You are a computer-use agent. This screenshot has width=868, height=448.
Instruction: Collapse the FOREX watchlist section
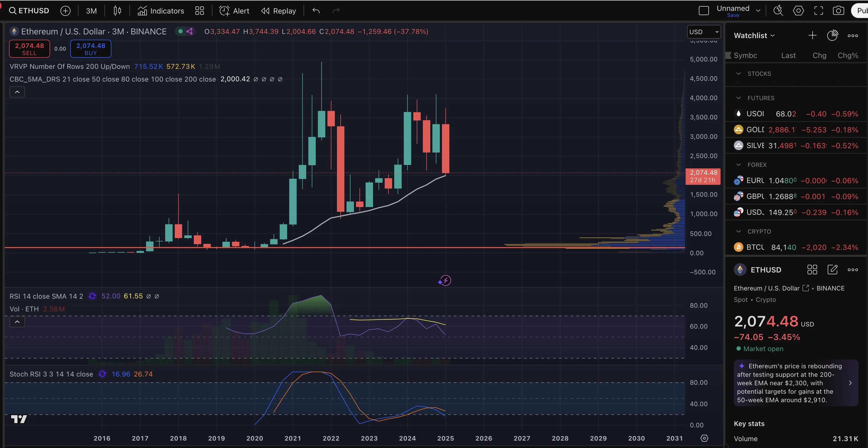click(739, 165)
